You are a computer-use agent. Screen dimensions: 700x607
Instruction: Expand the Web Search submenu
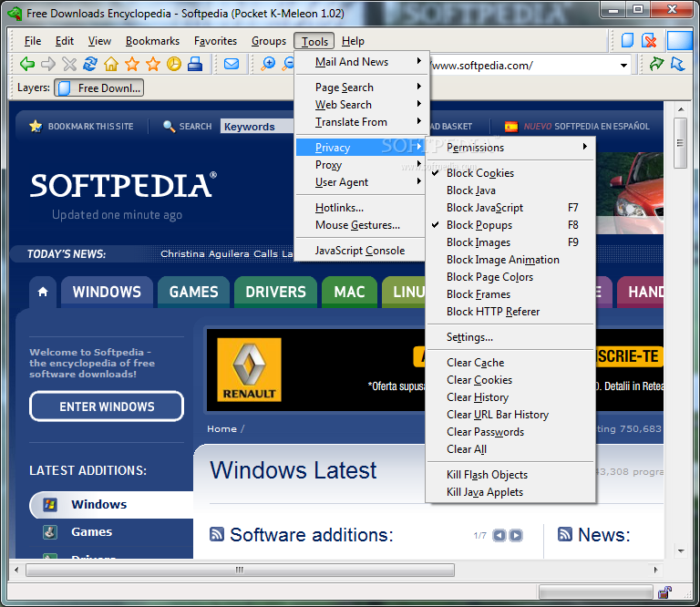(x=360, y=105)
